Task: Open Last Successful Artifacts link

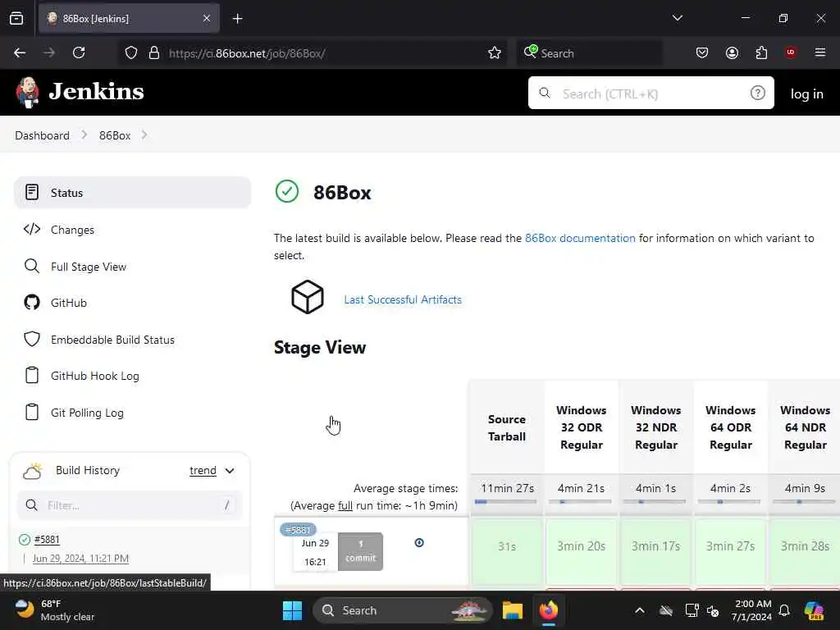Action: (403, 299)
